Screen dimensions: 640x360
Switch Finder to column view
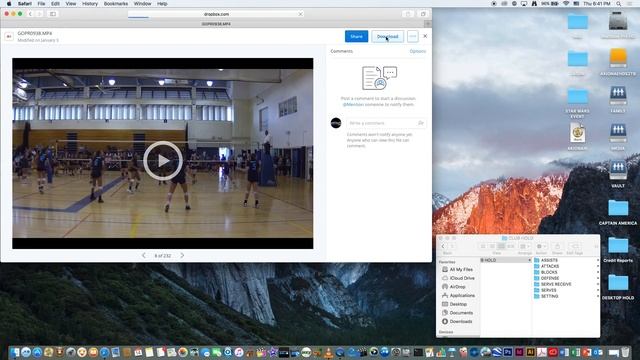click(501, 247)
